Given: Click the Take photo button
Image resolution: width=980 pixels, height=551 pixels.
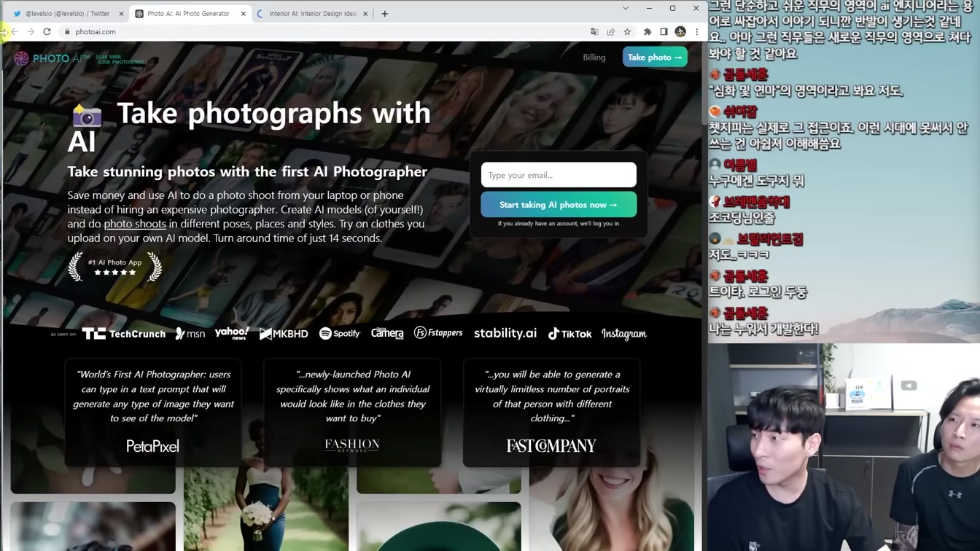Looking at the screenshot, I should pyautogui.click(x=655, y=57).
